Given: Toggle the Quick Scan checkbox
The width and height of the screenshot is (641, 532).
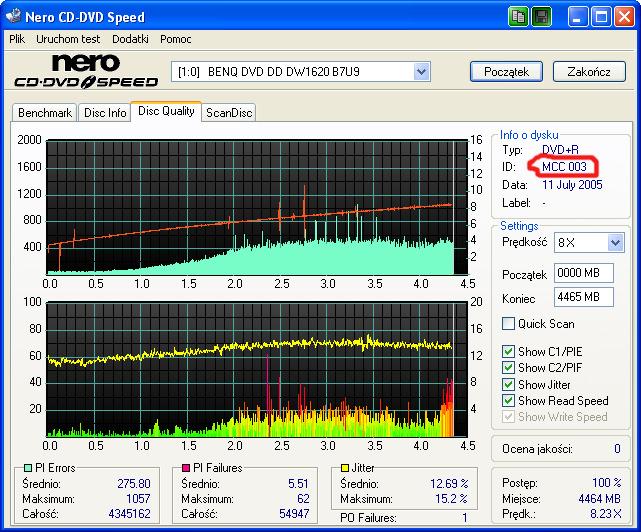Looking at the screenshot, I should 508,323.
